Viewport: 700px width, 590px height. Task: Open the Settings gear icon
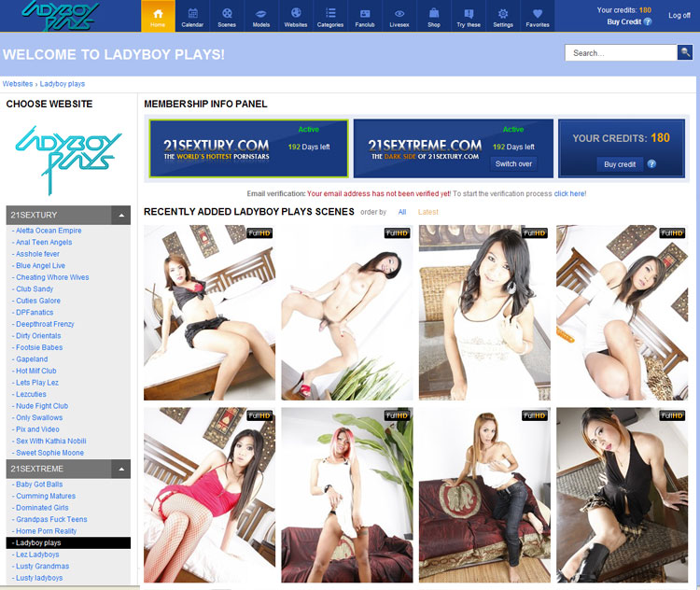503,13
